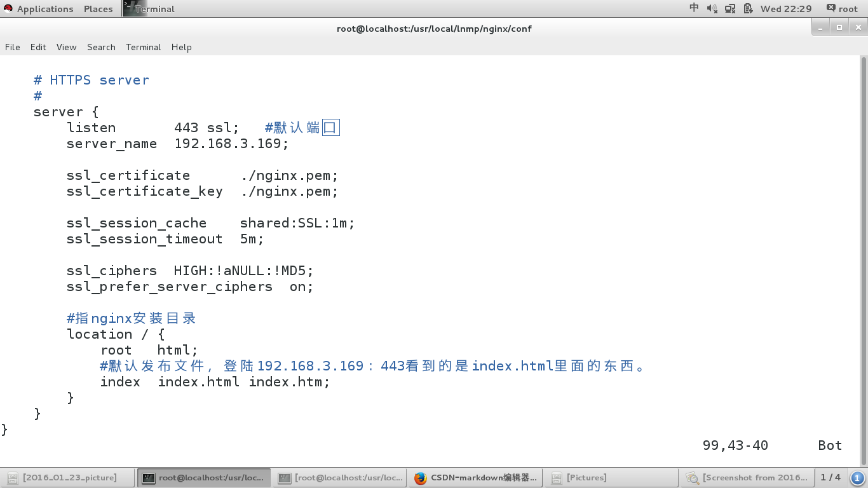Viewport: 868px width, 488px height.
Task: Open the Places menu
Action: pos(98,9)
